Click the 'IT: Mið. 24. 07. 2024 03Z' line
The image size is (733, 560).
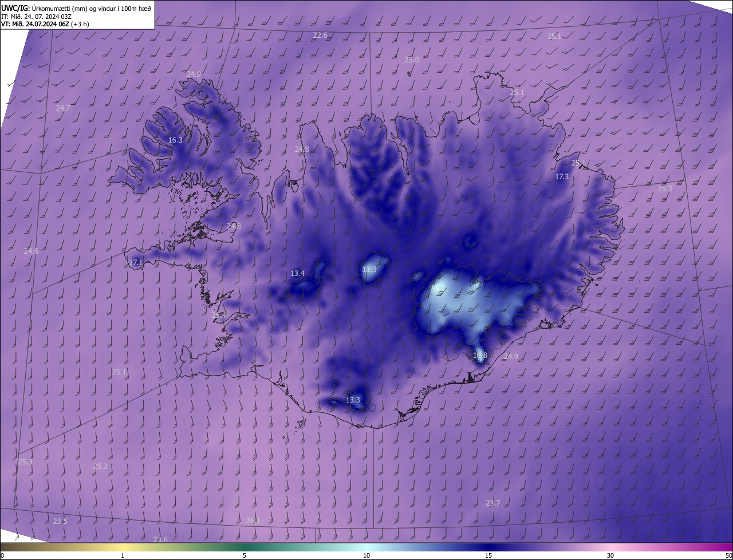(x=36, y=16)
